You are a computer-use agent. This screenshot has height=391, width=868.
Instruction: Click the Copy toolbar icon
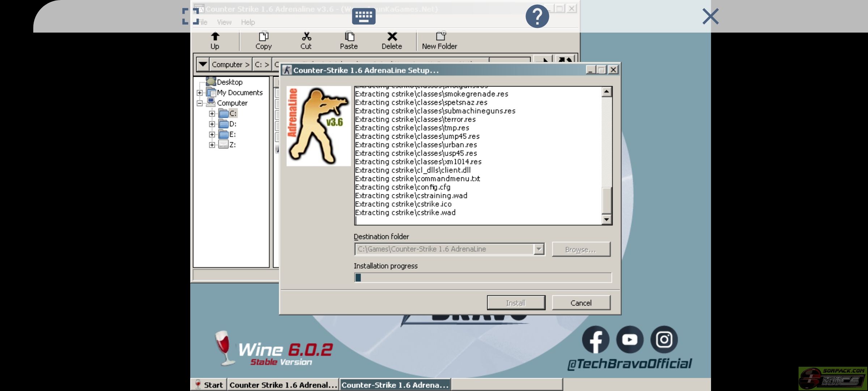263,37
